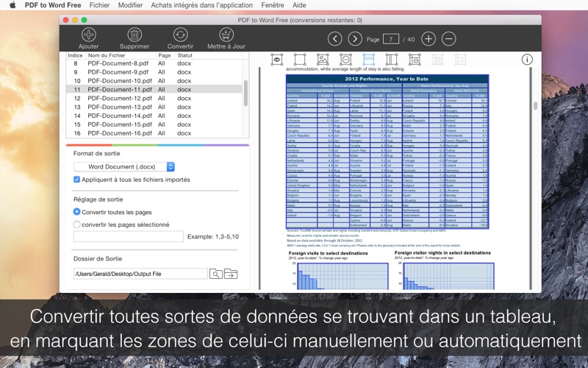Browse output folder with magnifier folder icon

[x=216, y=274]
